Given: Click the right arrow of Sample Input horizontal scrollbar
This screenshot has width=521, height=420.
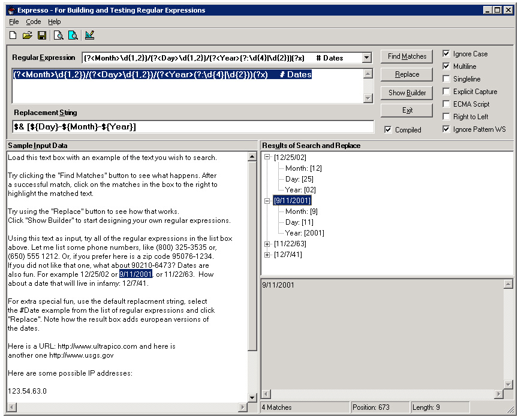Looking at the screenshot, I should tap(243, 407).
